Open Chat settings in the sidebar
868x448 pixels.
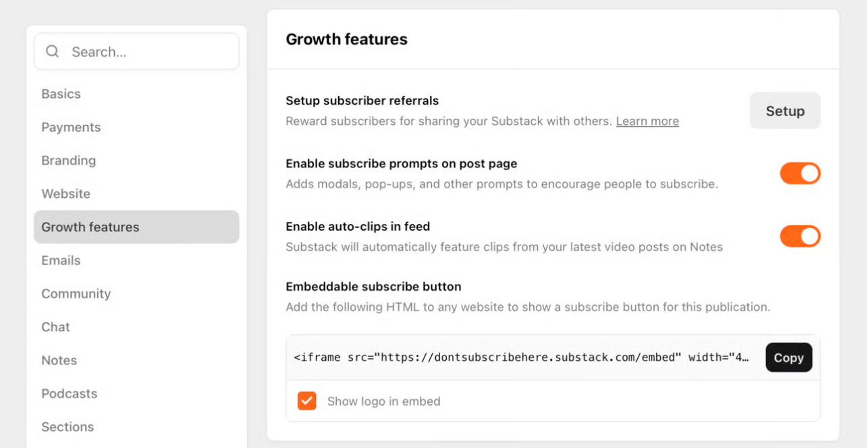click(55, 327)
